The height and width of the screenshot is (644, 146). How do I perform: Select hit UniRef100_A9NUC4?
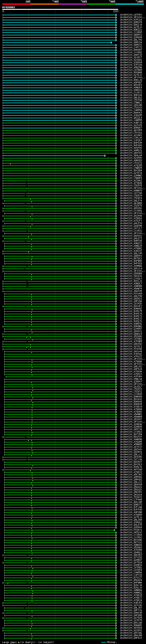131,87
